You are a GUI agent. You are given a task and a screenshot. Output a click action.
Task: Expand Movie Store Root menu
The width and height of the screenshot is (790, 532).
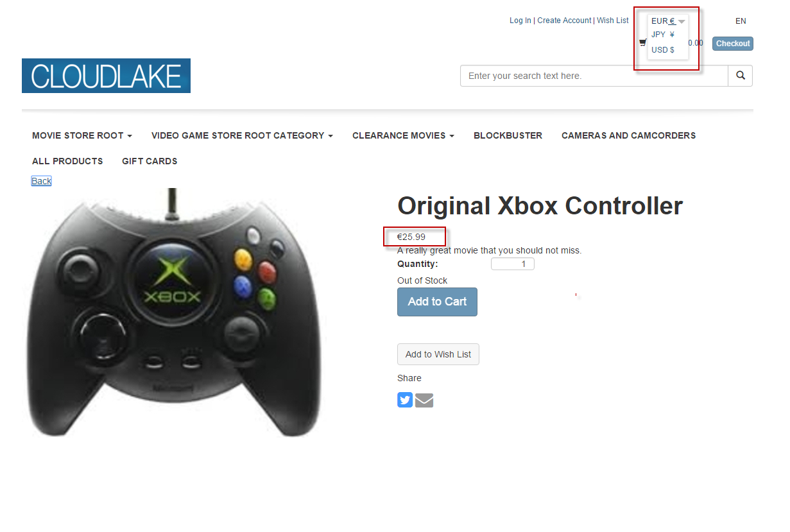(82, 135)
